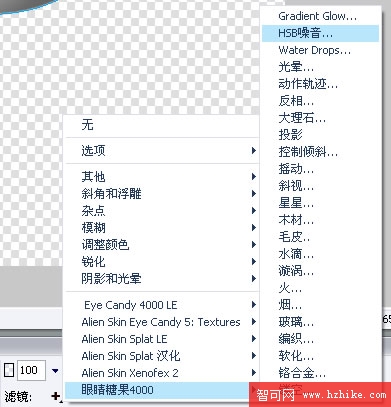Select the 动作轨迹... filter

pos(320,84)
